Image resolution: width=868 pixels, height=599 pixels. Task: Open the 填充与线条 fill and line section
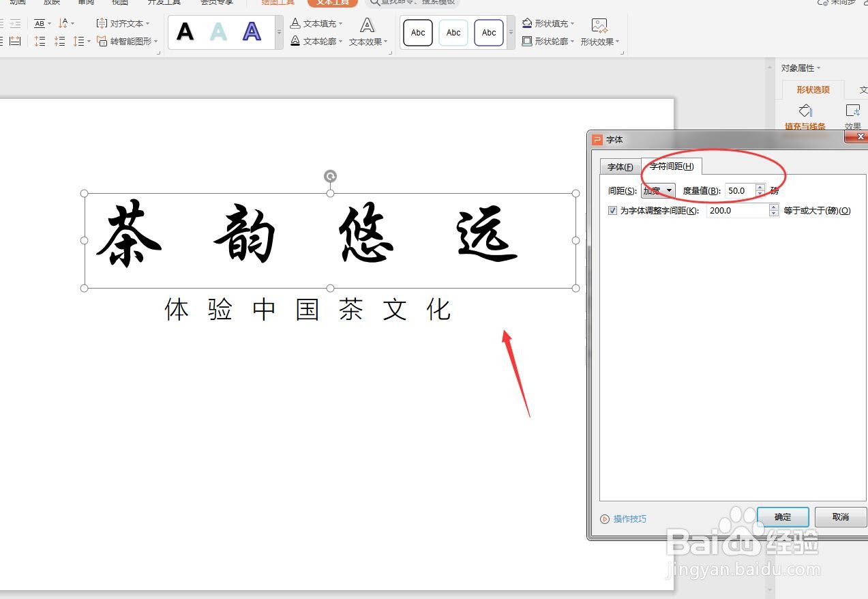click(x=805, y=117)
